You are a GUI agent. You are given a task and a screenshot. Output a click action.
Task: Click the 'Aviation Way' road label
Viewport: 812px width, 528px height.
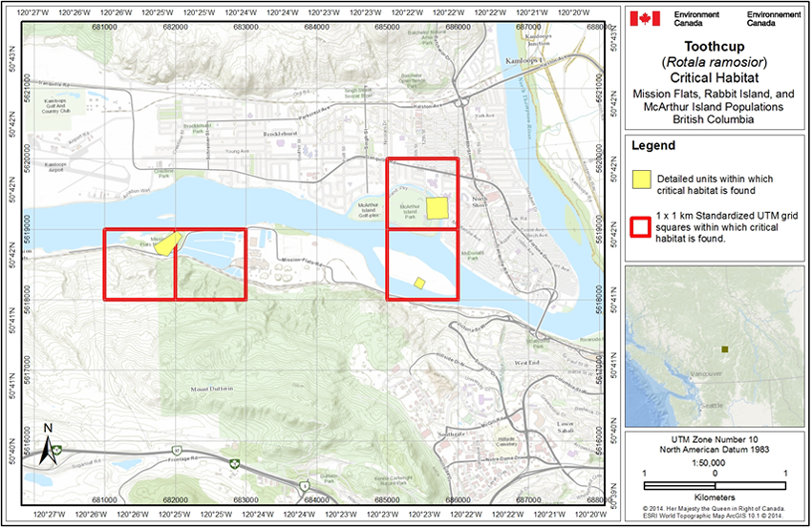click(137, 193)
